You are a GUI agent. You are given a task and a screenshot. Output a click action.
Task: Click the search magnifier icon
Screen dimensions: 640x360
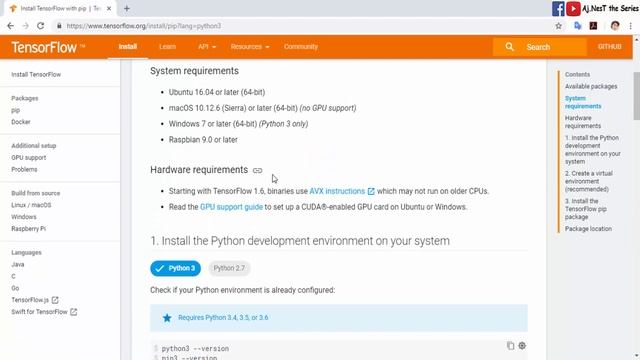509,47
